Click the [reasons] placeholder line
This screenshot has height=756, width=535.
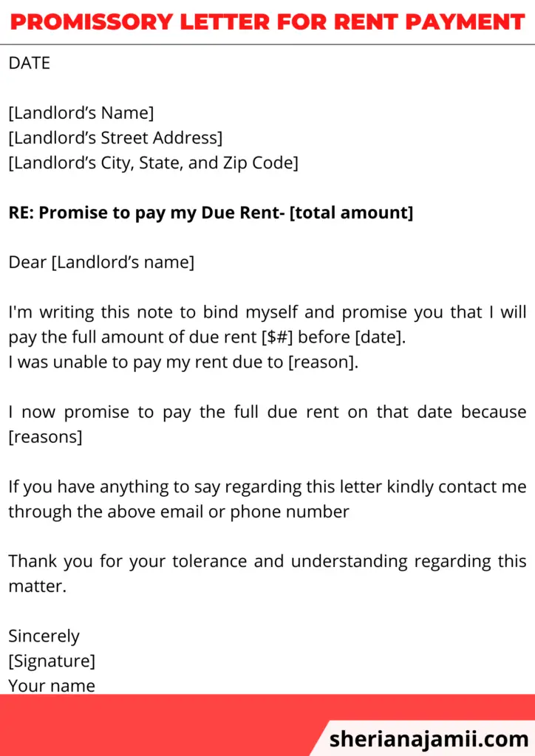click(x=45, y=437)
